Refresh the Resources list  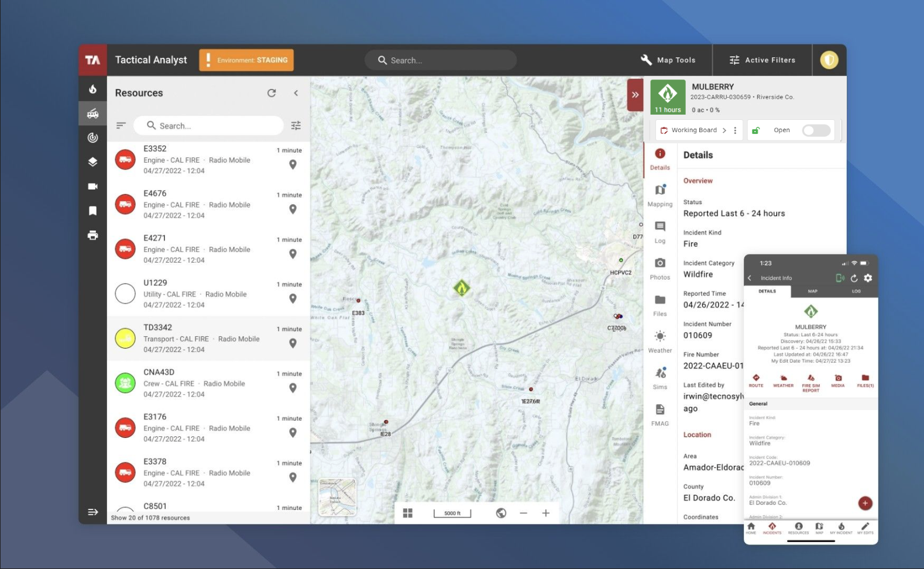tap(272, 93)
